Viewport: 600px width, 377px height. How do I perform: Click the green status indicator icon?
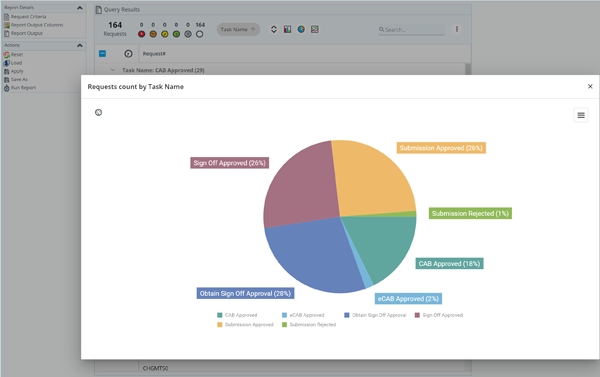[176, 34]
